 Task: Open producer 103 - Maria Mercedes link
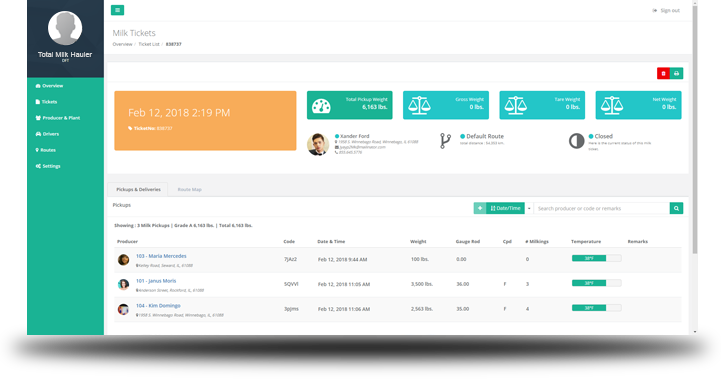(161, 256)
